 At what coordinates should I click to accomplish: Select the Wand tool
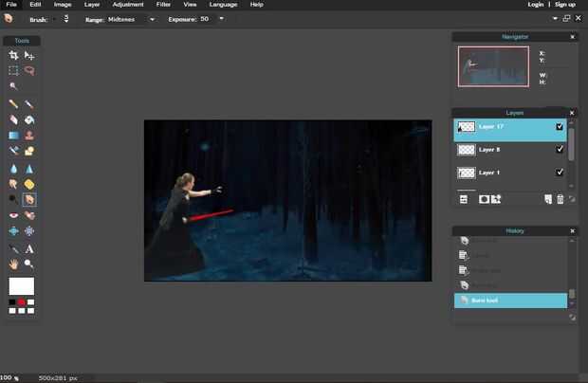pyautogui.click(x=13, y=86)
